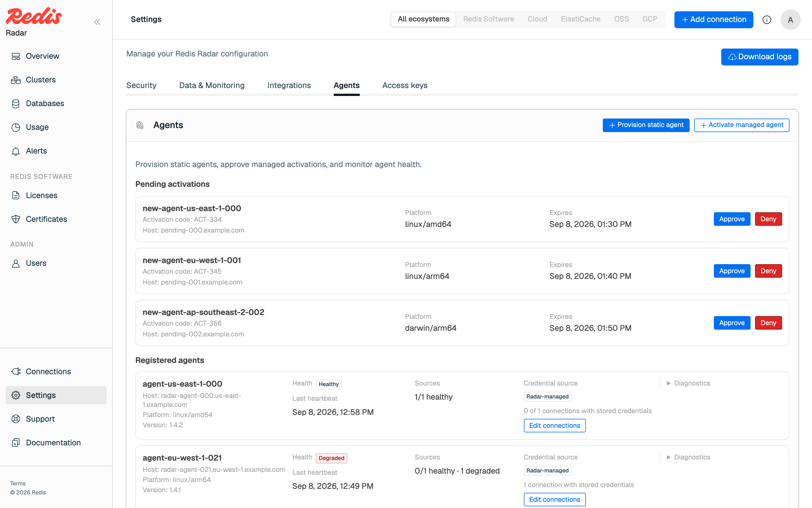Open Alerts via its bell icon

16,151
